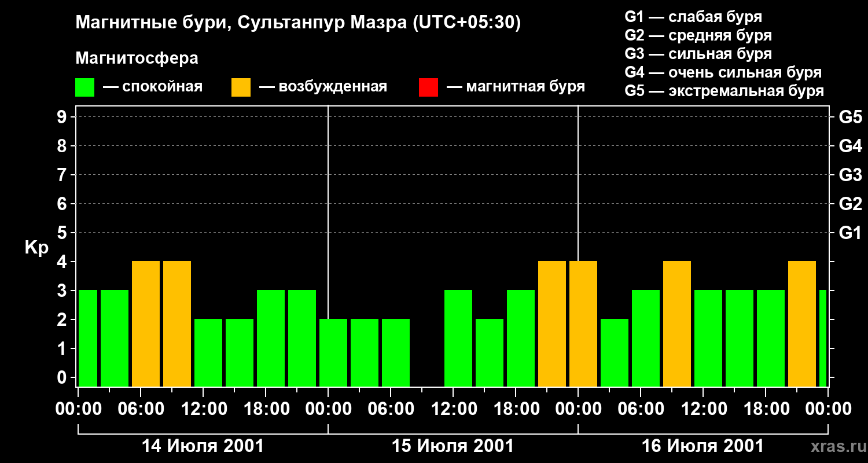Click the 'Магнитосфера' legend heading

(x=137, y=58)
